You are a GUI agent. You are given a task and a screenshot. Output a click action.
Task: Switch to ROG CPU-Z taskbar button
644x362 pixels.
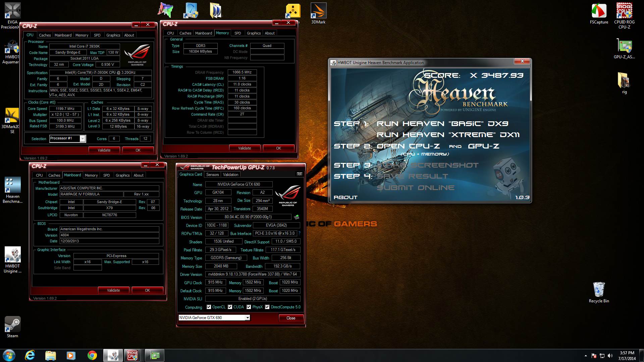[x=132, y=355]
